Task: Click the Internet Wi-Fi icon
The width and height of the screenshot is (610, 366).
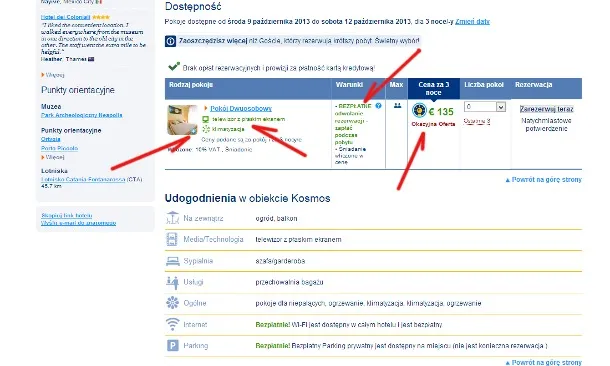Action: (x=172, y=324)
